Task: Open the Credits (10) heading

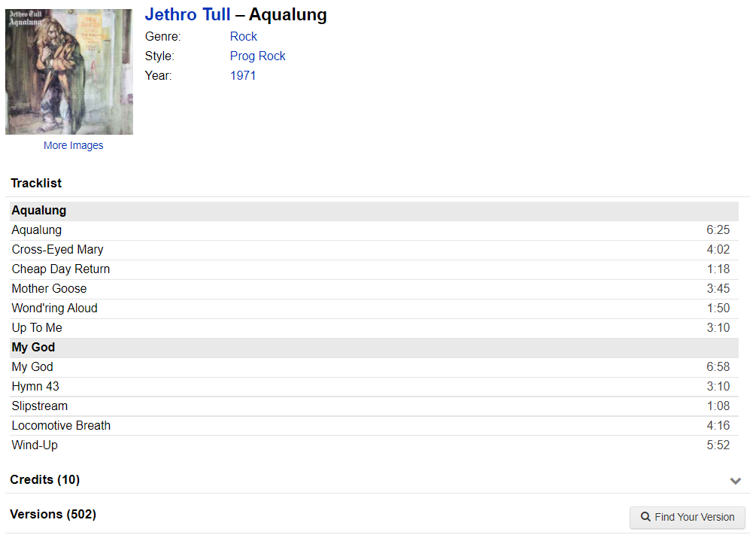Action: point(45,479)
